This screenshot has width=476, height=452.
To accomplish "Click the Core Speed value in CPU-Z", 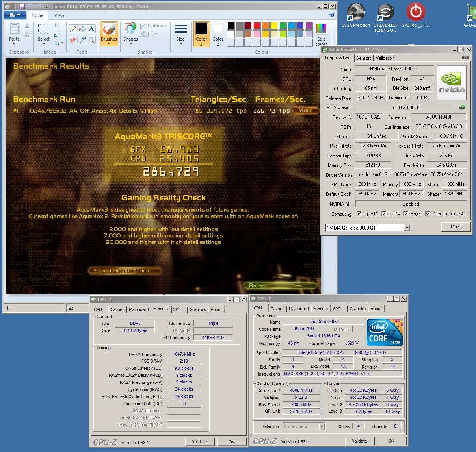I will click(x=301, y=391).
